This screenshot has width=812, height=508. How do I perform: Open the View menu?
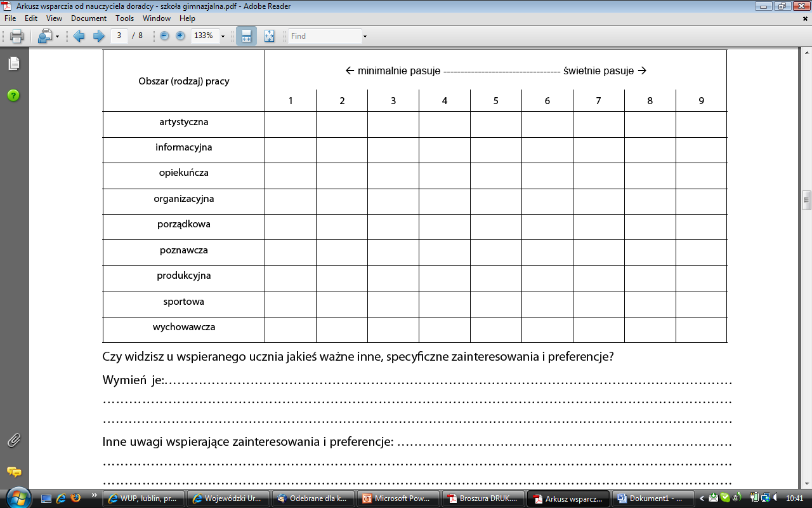[54, 18]
